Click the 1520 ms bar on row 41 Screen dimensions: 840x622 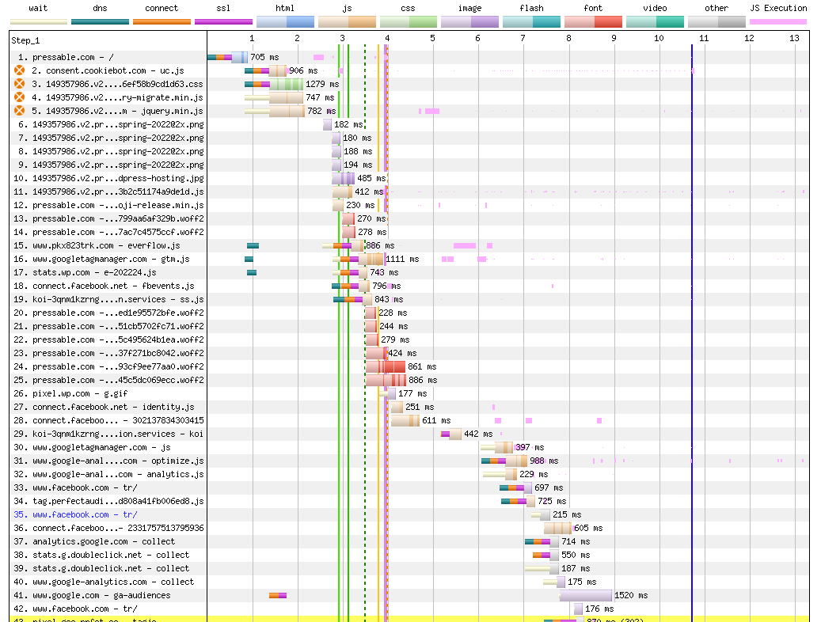point(586,595)
